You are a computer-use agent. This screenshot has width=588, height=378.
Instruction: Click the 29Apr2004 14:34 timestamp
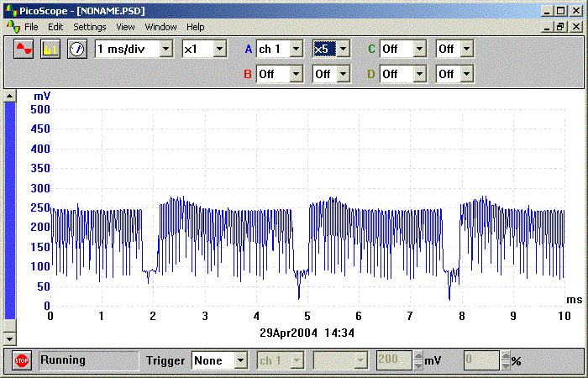coord(307,333)
